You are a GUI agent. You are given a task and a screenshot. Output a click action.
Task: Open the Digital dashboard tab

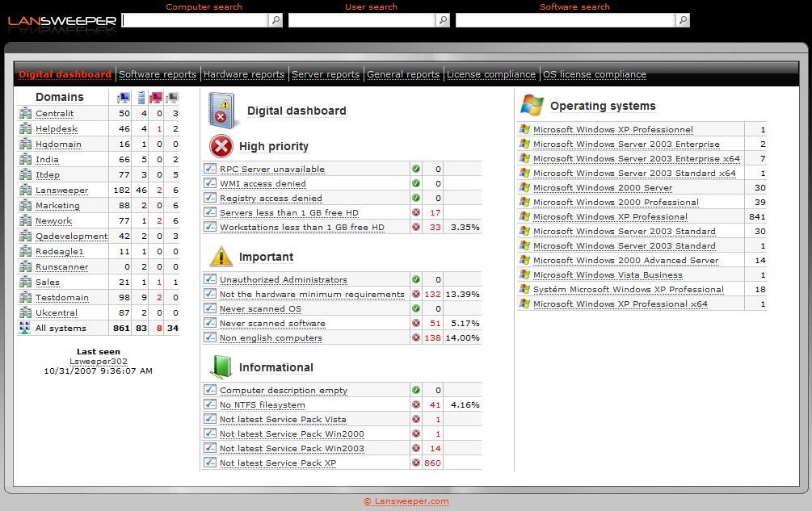[65, 74]
